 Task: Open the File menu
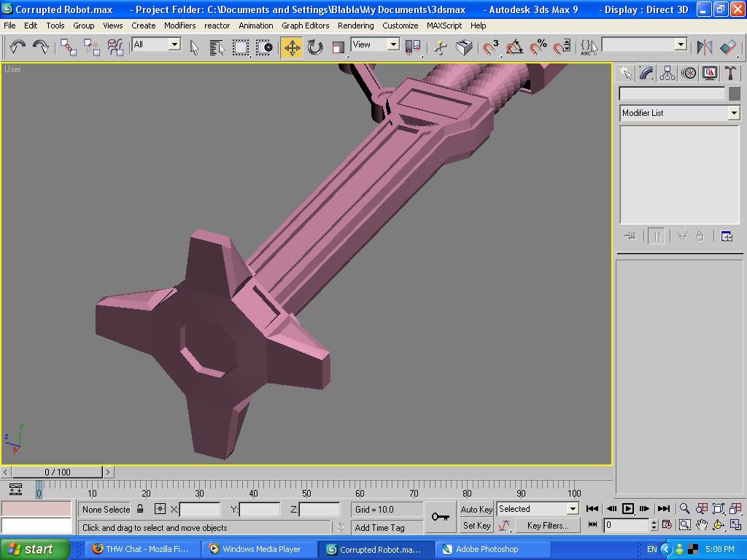click(9, 26)
